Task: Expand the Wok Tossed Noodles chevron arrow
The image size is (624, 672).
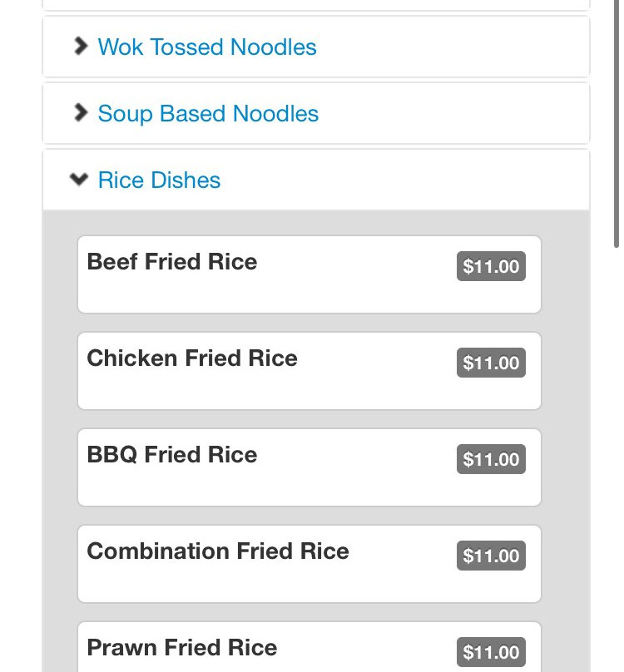Action: point(80,47)
